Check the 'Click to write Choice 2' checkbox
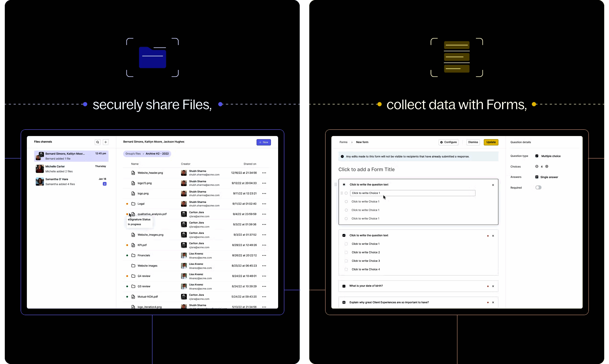The width and height of the screenshot is (609, 364). click(346, 252)
